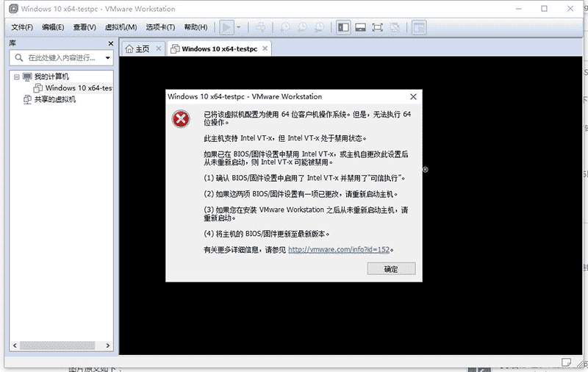Click the library horizontal scrollbar thumb
Image resolution: width=588 pixels, height=372 pixels.
pyautogui.click(x=57, y=346)
